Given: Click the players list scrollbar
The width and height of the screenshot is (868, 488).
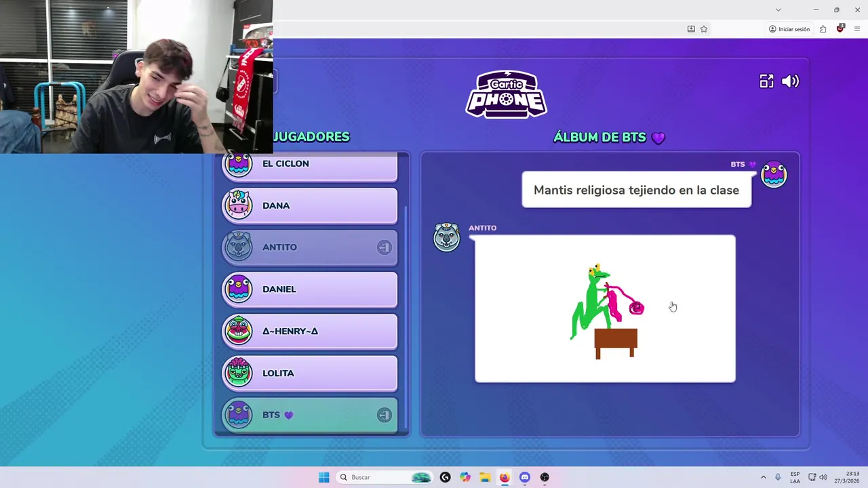Looking at the screenshot, I should (x=406, y=317).
